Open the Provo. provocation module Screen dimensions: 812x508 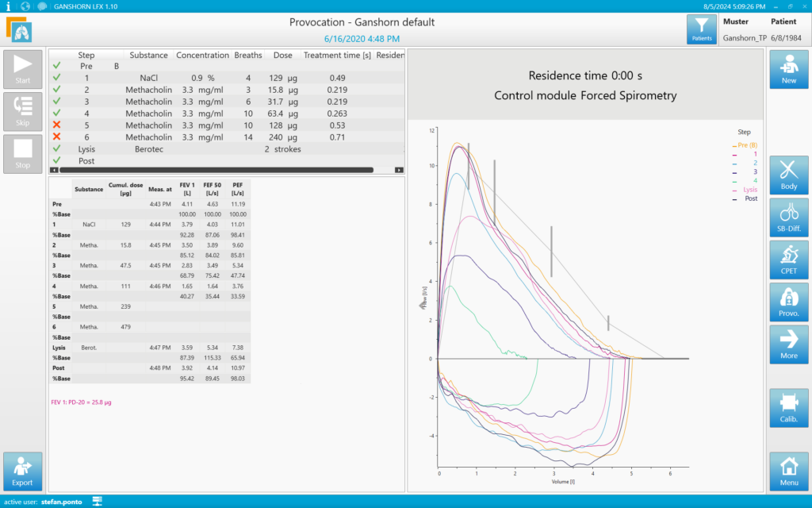pyautogui.click(x=789, y=302)
